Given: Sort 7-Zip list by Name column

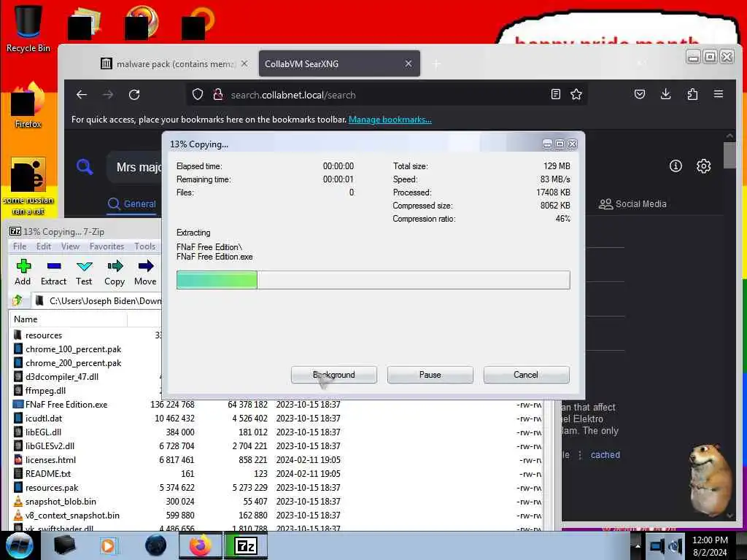Looking at the screenshot, I should click(x=69, y=319).
